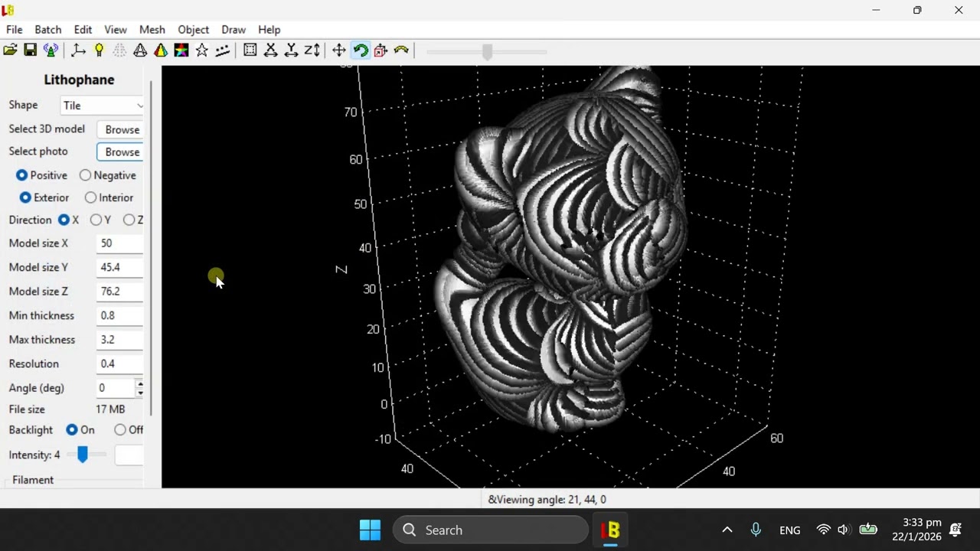Click the Angle (deg) input field

[x=116, y=388]
